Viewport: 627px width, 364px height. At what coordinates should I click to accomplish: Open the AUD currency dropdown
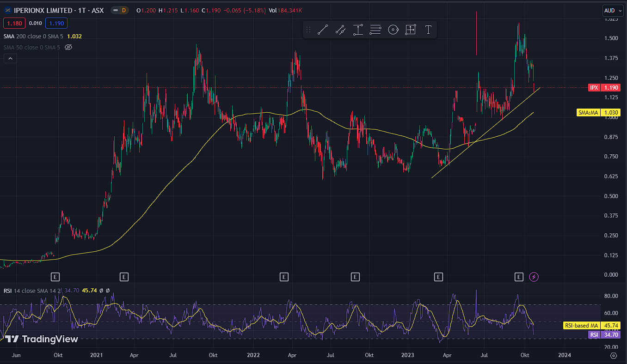609,10
